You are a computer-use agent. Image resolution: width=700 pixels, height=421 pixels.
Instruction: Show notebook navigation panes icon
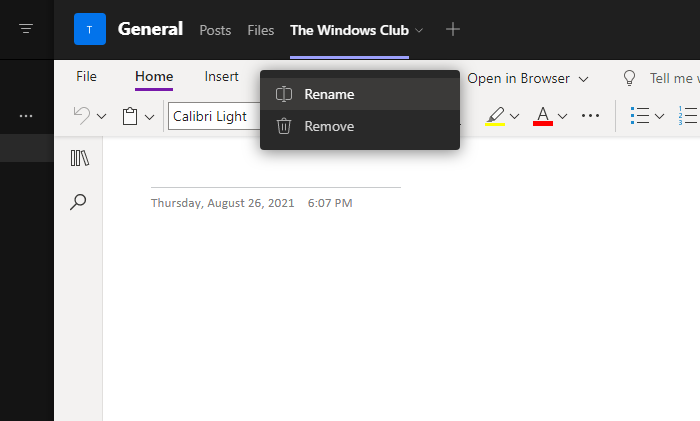(x=79, y=158)
